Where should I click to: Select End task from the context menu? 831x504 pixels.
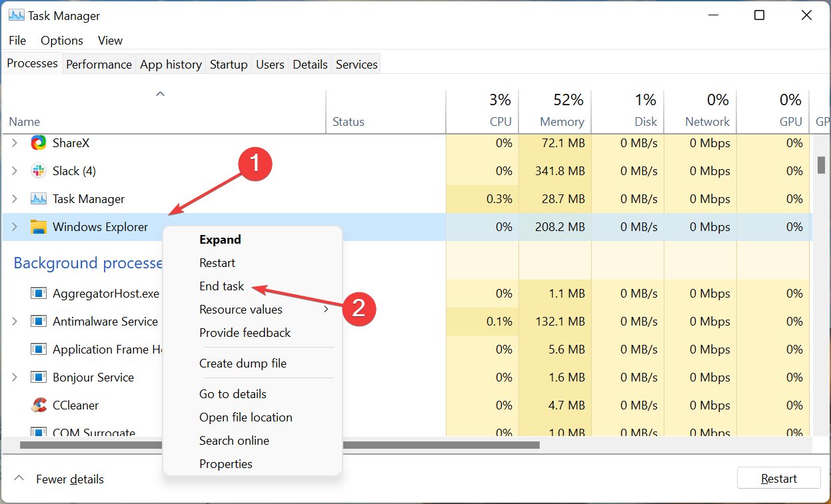[x=222, y=286]
